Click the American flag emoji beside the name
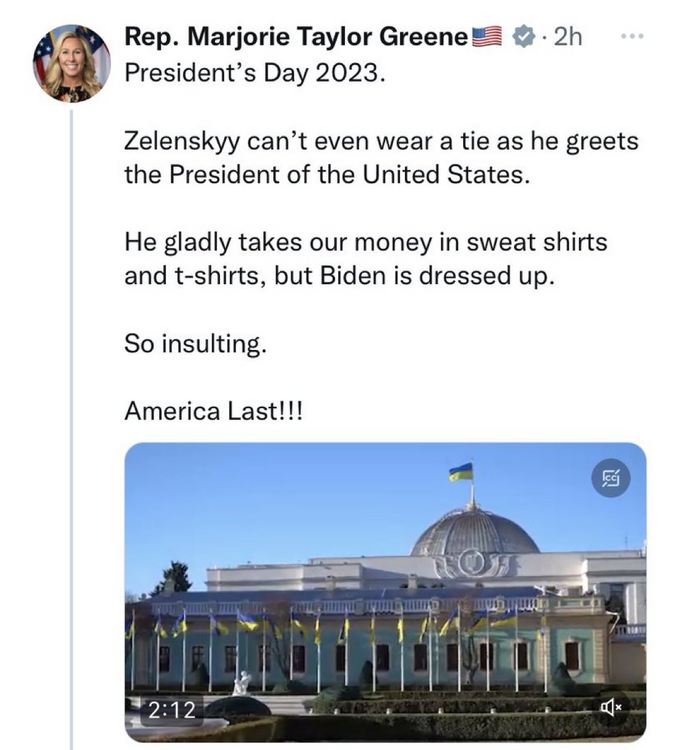Screen dimensions: 680x750 487,38
